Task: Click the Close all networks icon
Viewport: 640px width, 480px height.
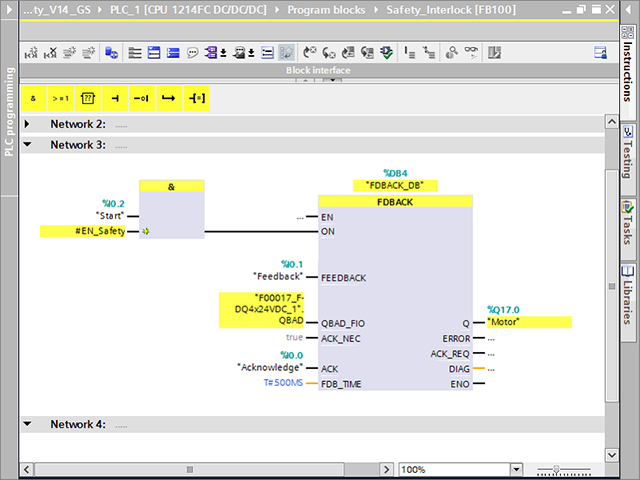Action: [x=154, y=53]
